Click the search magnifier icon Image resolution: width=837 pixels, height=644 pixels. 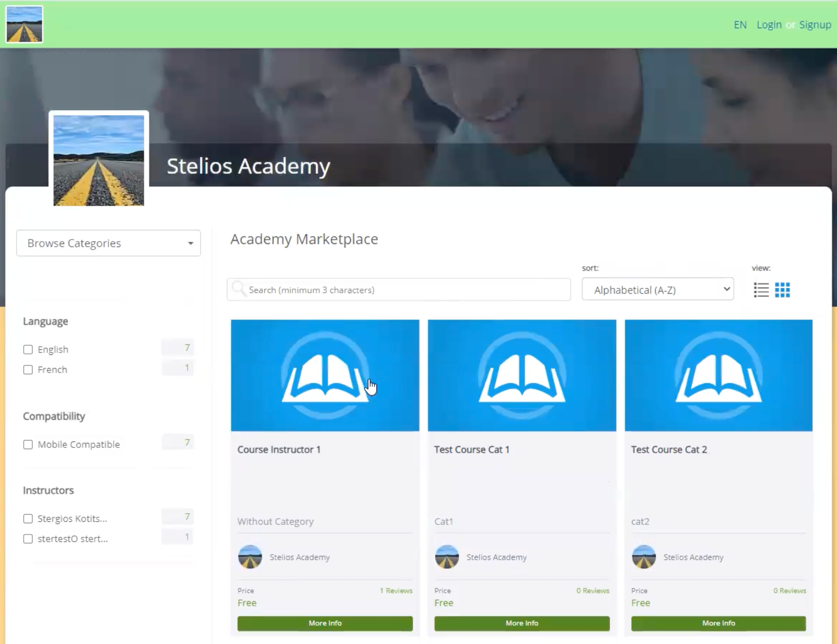[x=239, y=289]
